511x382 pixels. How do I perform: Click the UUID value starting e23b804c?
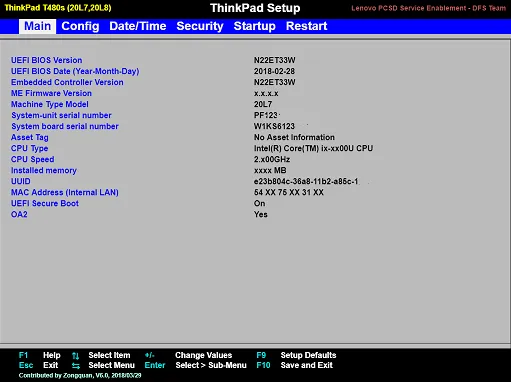point(306,181)
